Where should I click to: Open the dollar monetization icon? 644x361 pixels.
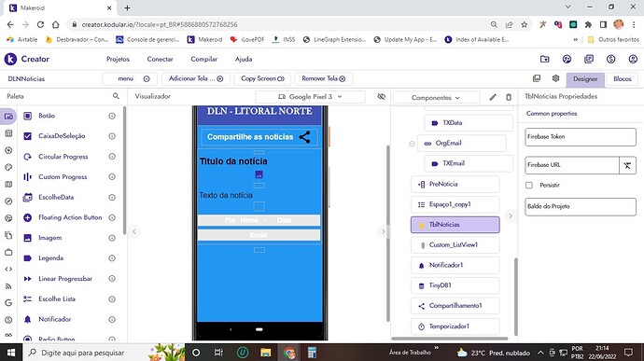coord(610,59)
